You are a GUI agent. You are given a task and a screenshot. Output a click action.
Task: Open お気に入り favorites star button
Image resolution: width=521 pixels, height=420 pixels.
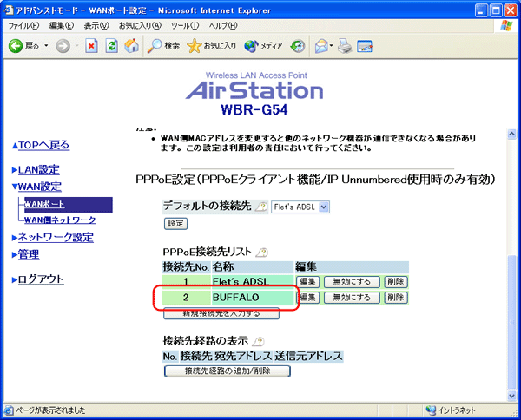pos(212,46)
